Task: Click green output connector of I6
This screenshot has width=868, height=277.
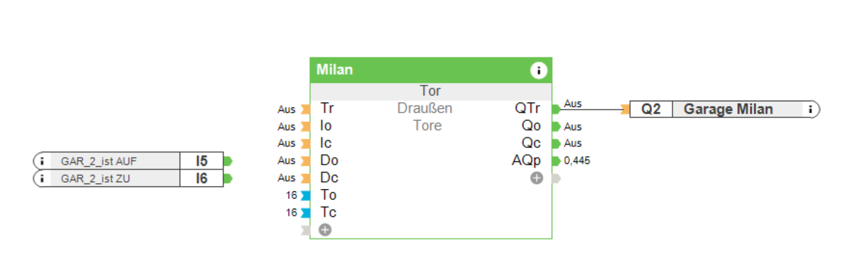Action: (228, 179)
